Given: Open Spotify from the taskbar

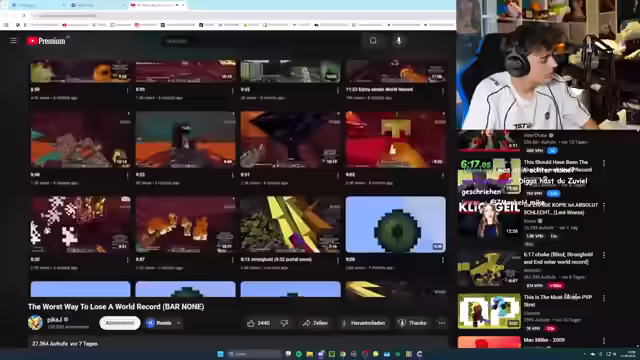Looking at the screenshot, I should 299,354.
